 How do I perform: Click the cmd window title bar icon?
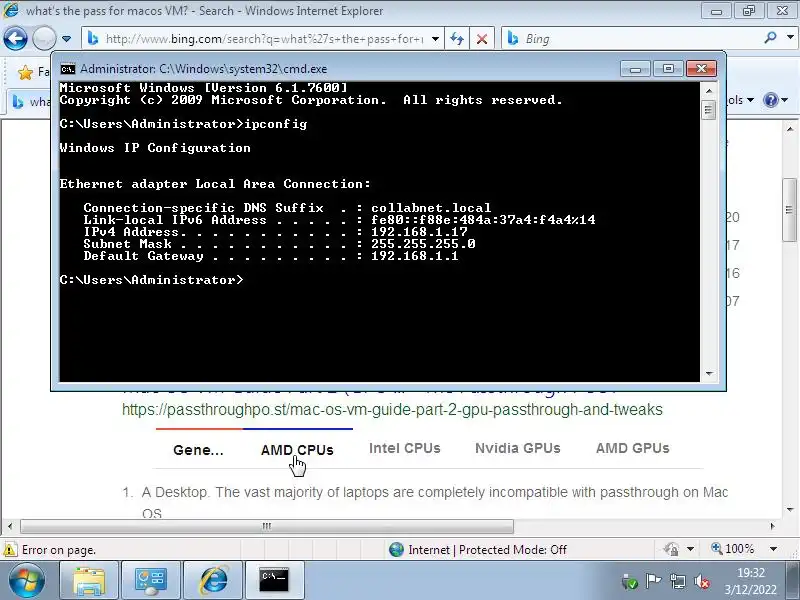coord(67,69)
